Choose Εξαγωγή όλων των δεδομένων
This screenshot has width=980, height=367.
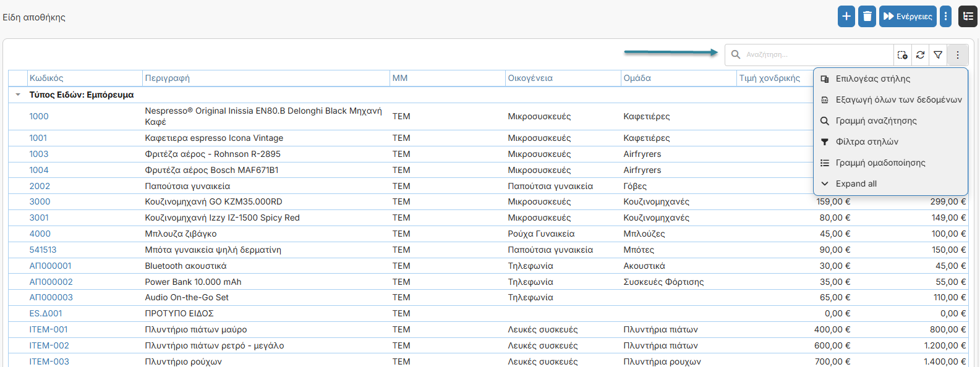click(890, 99)
